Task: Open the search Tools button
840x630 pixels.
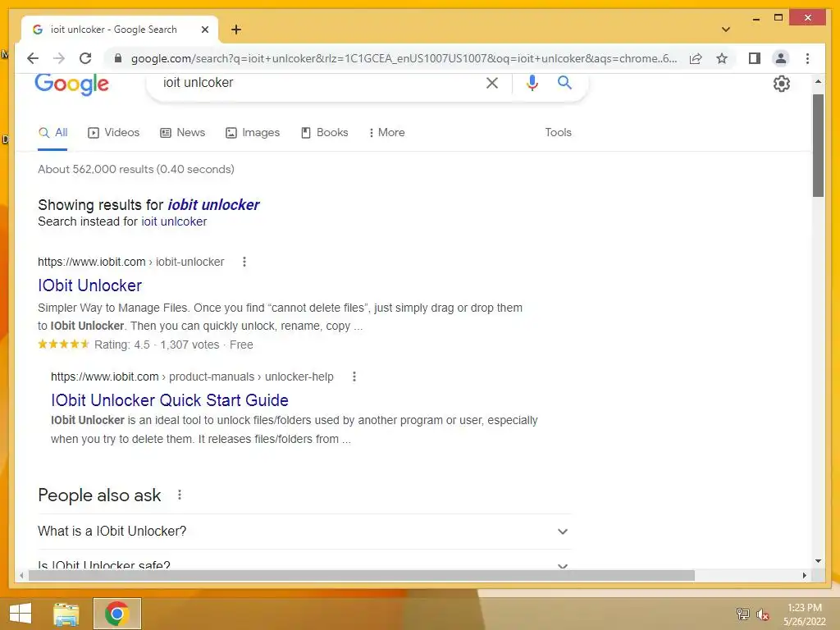Action: click(558, 132)
